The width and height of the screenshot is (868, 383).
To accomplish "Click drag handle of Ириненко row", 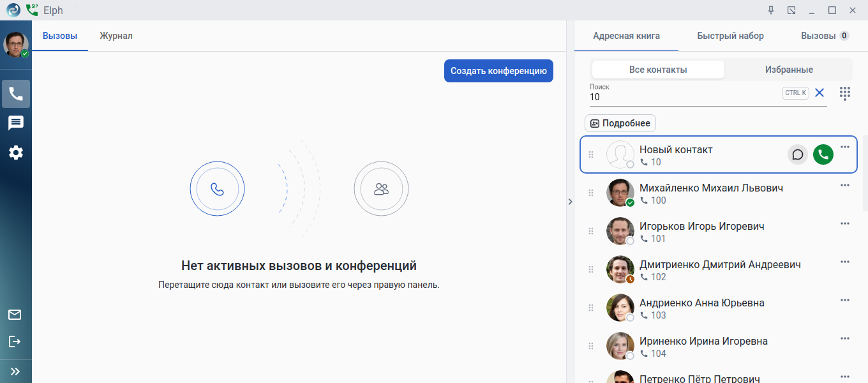I will pyautogui.click(x=590, y=346).
